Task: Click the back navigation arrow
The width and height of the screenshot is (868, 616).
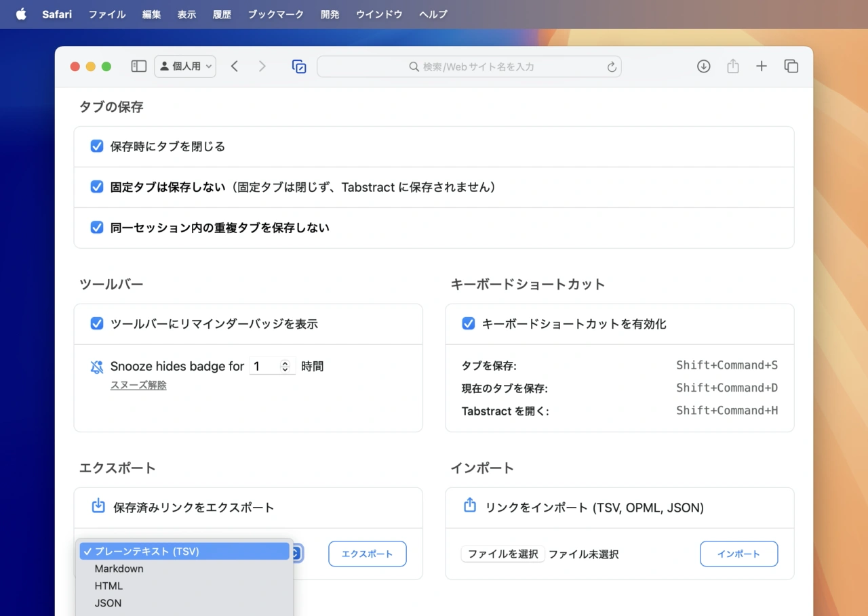Action: [x=235, y=66]
